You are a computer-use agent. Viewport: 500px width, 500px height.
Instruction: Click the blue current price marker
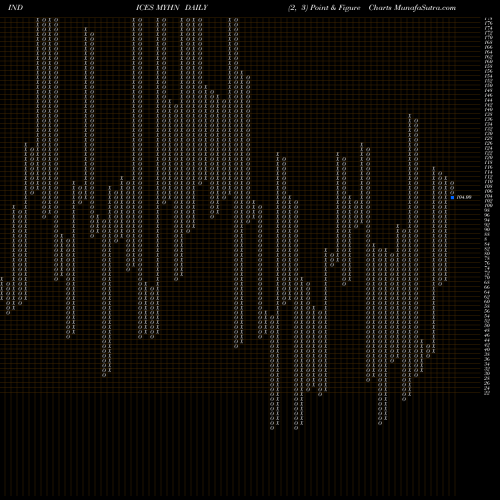[x=452, y=197]
